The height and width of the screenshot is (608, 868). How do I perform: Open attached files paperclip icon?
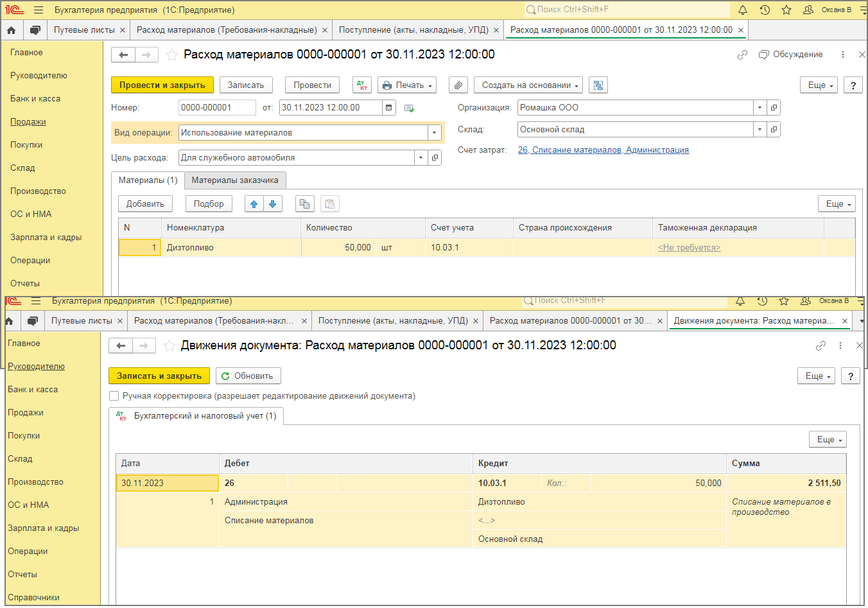point(458,85)
